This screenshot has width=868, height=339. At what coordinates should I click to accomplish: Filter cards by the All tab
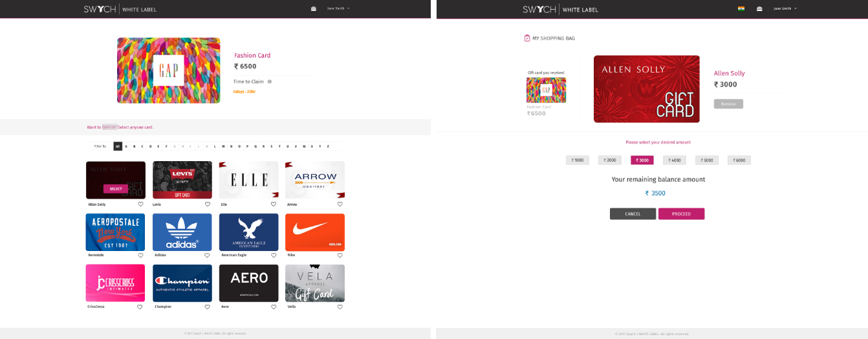pos(118,146)
